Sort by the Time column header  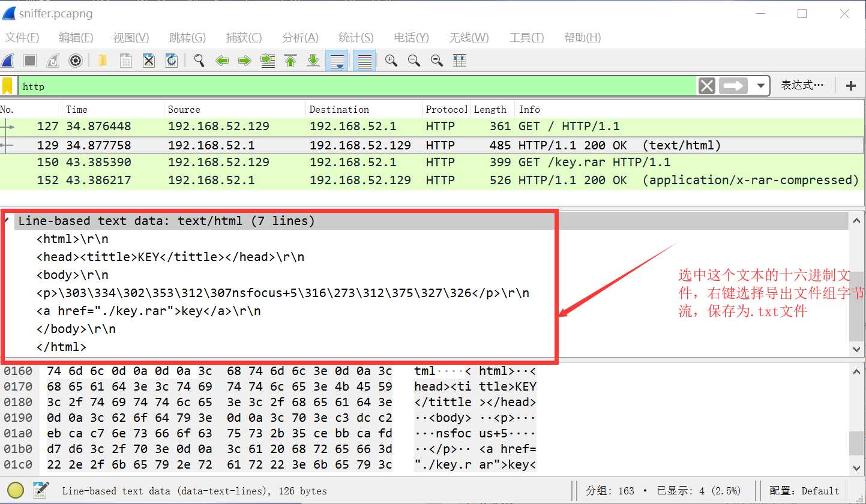pyautogui.click(x=113, y=109)
